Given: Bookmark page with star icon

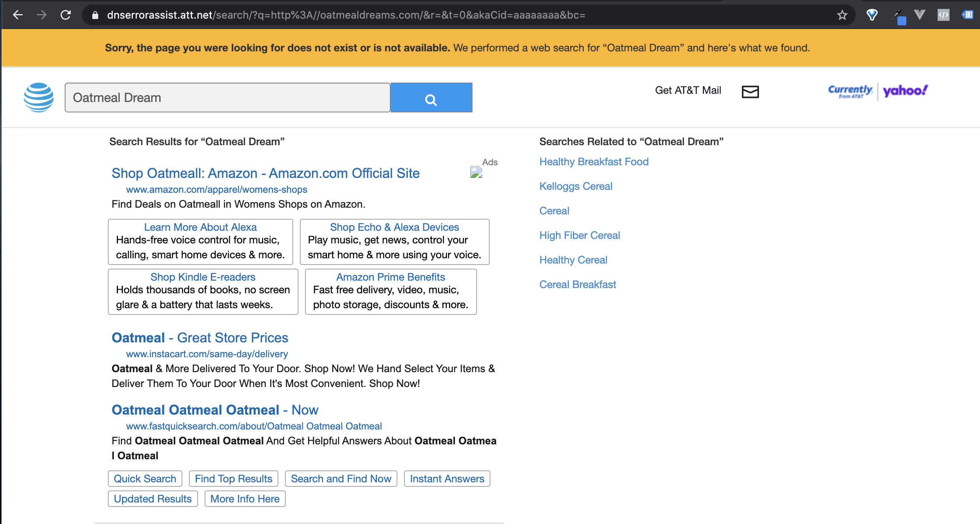Looking at the screenshot, I should click(842, 15).
